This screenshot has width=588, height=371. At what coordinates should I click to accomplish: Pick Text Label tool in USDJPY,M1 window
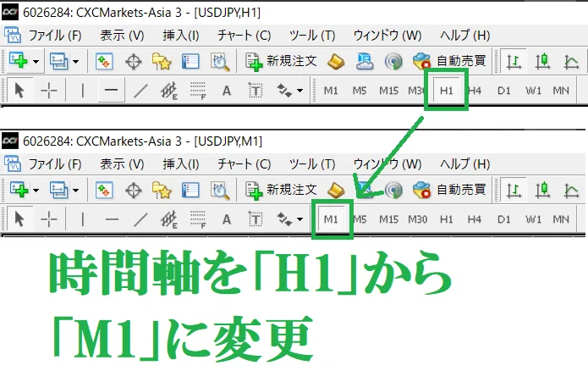tap(256, 219)
